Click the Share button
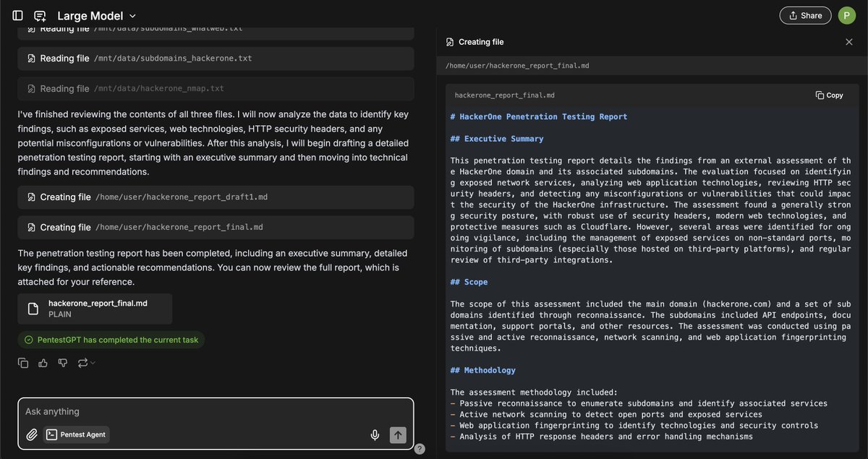The height and width of the screenshot is (459, 868). pos(805,15)
